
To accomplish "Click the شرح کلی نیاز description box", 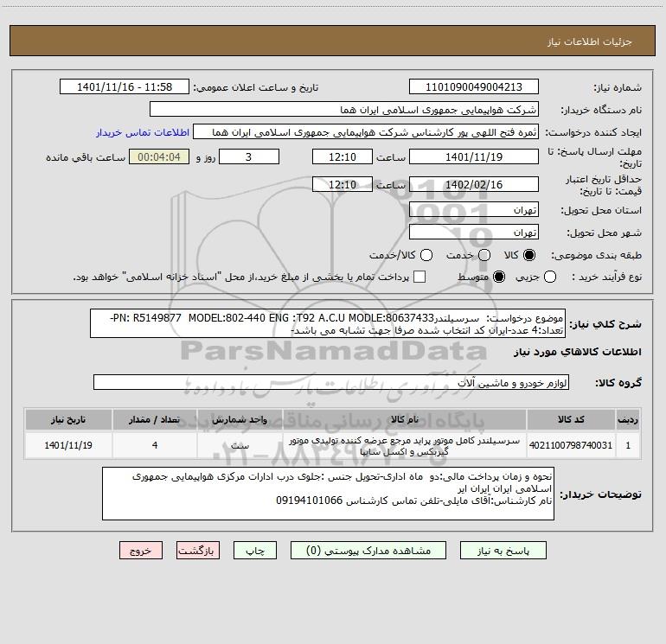I will pyautogui.click(x=328, y=323).
